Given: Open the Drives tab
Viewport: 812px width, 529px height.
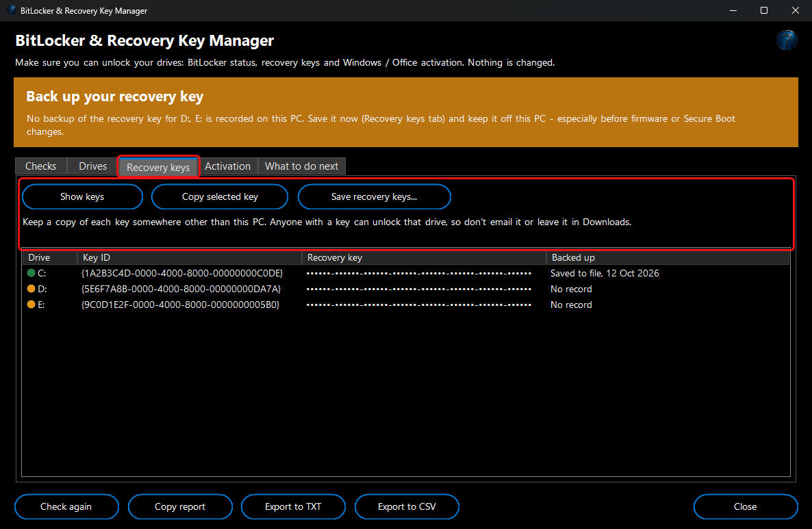Looking at the screenshot, I should pyautogui.click(x=92, y=166).
